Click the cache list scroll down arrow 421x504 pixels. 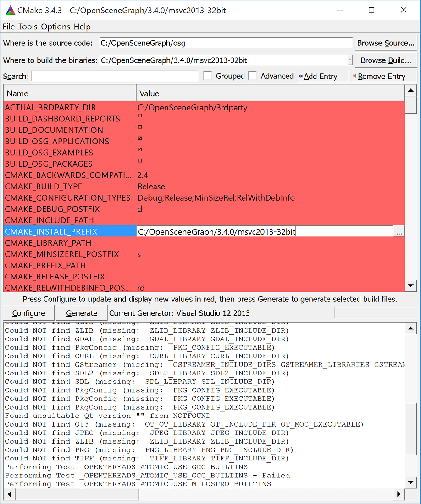pos(411,286)
